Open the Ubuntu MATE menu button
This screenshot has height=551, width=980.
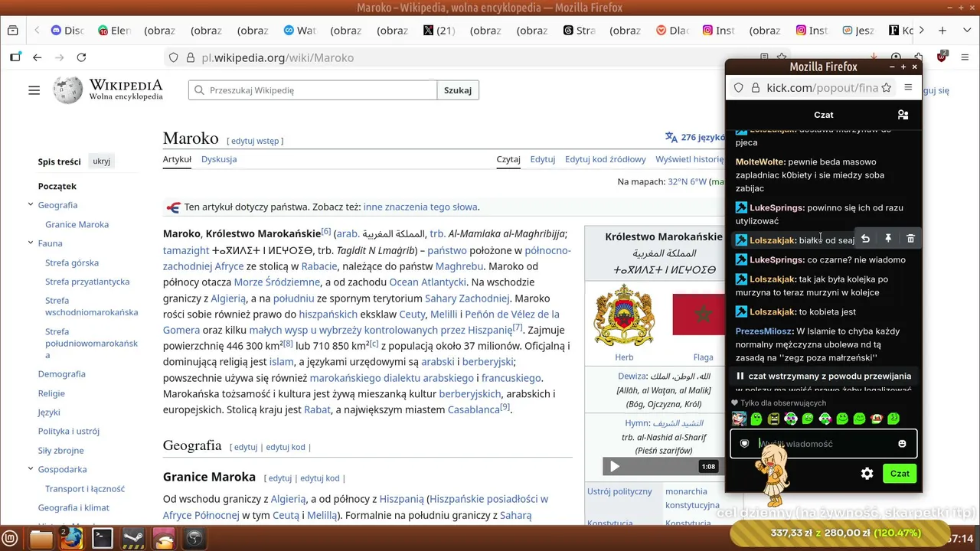click(11, 539)
